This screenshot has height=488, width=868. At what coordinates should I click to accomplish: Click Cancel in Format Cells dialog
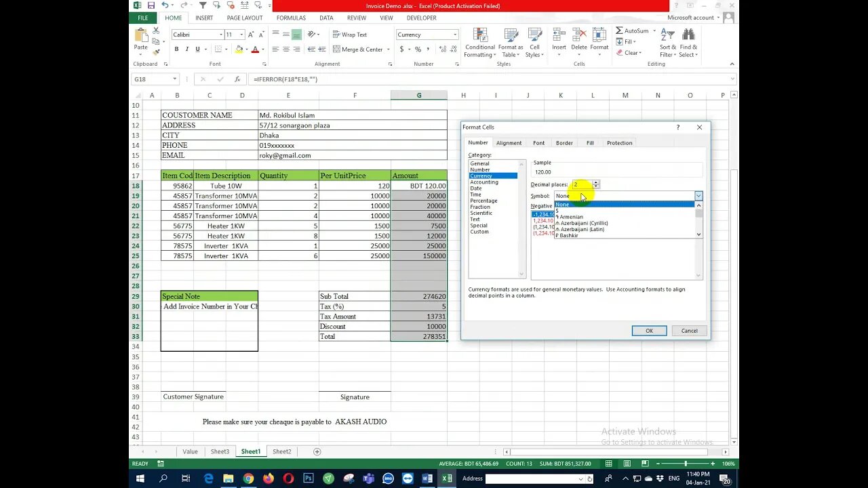pos(689,331)
